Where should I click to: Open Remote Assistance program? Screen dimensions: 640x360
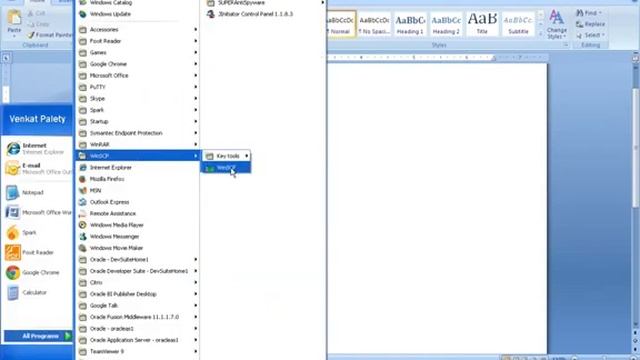[x=138, y=213]
